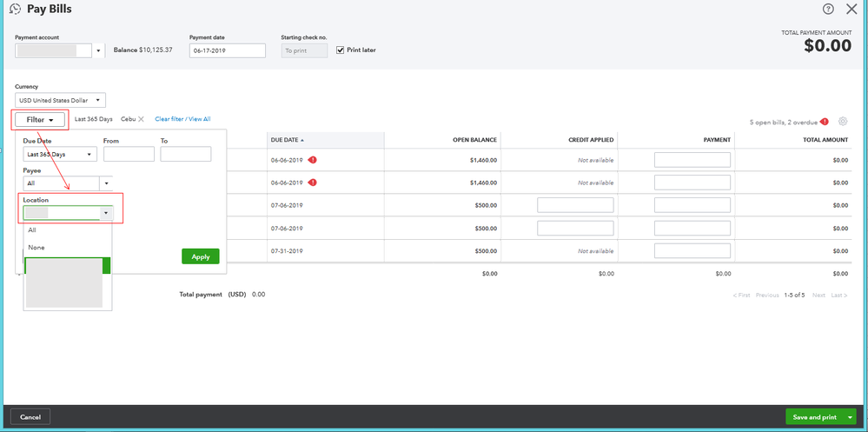Image resolution: width=868 pixels, height=432 pixels.
Task: Click the Last 365 Days filter tag
Action: [94, 119]
